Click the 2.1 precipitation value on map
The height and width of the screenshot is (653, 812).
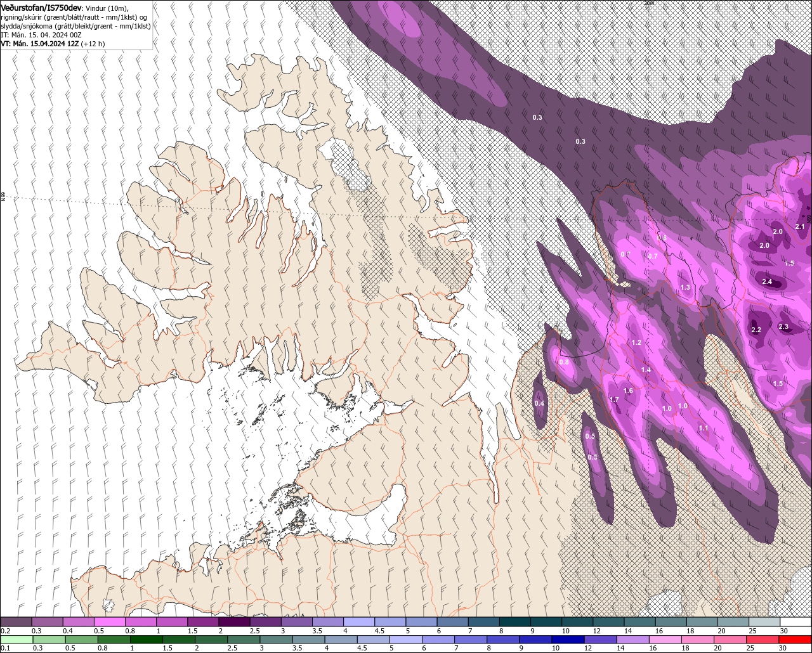(800, 226)
